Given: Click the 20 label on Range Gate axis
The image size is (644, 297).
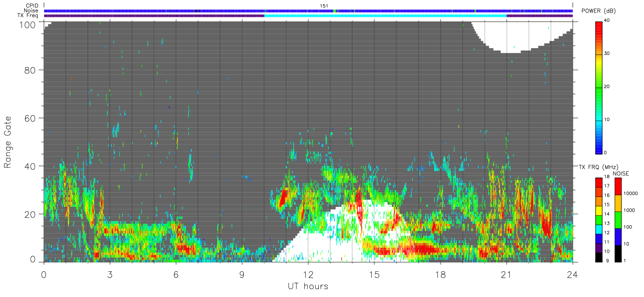Looking at the screenshot, I should pos(30,214).
